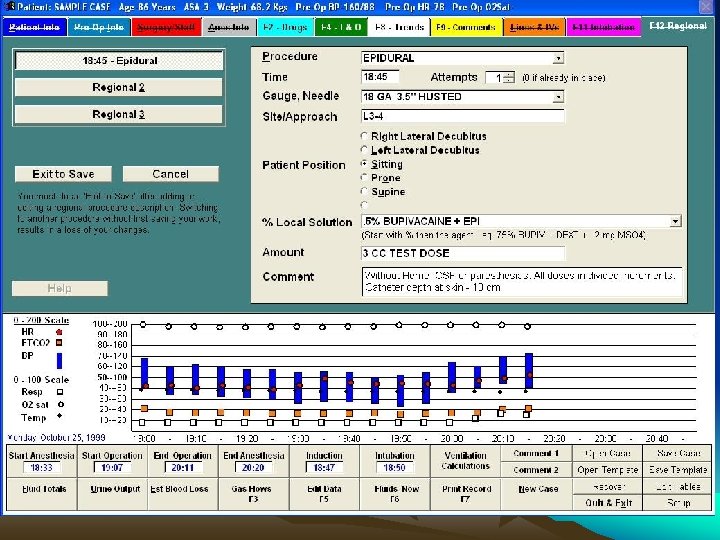This screenshot has width=720, height=540.
Task: Click Exit to Save
Action: [x=63, y=174]
